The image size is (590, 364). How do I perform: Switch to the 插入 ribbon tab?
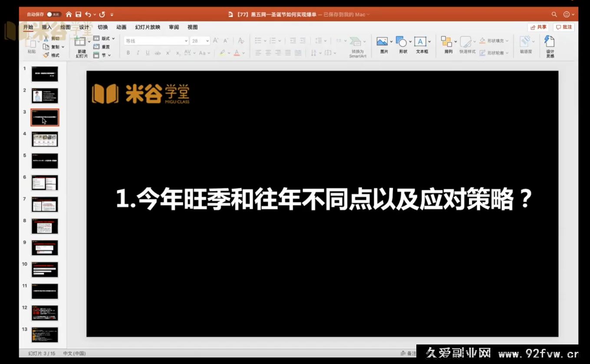[x=46, y=27]
